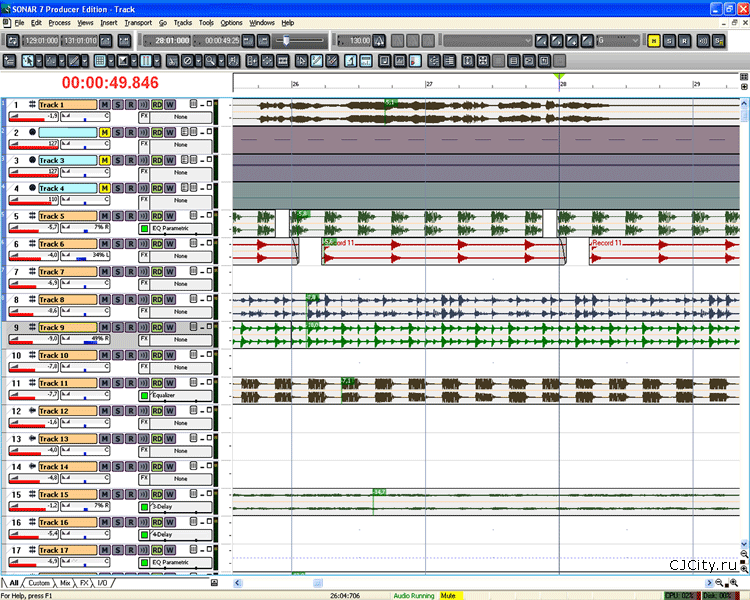Click the insert marker icon

coord(572,41)
